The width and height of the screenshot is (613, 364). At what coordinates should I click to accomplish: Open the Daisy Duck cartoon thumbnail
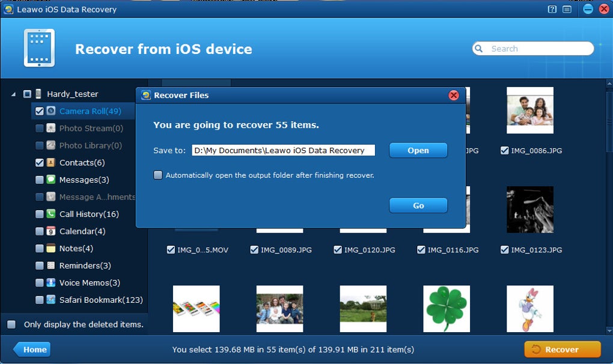(x=530, y=309)
